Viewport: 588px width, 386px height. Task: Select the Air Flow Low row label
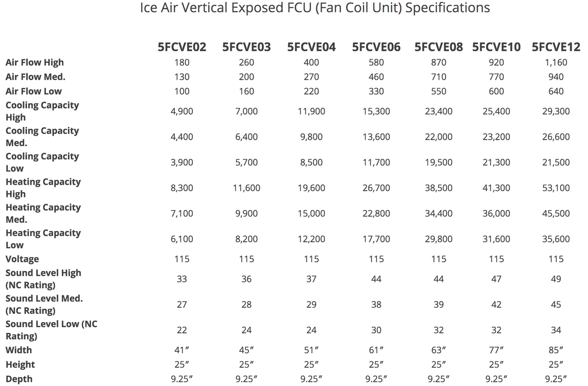[33, 91]
